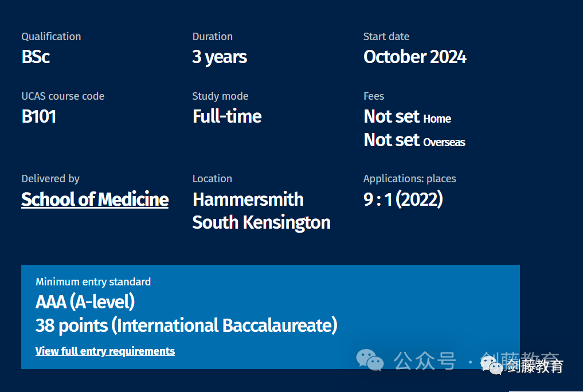The width and height of the screenshot is (583, 392).
Task: Click the 38 points International Baccalaureate text
Action: coord(186,326)
